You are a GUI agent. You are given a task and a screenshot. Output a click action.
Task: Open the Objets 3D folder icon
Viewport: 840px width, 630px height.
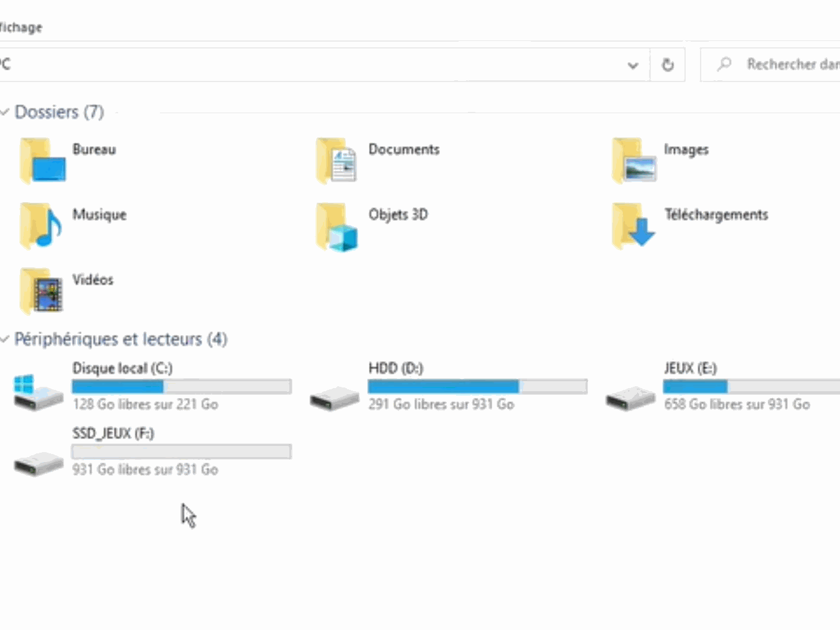[x=336, y=226]
